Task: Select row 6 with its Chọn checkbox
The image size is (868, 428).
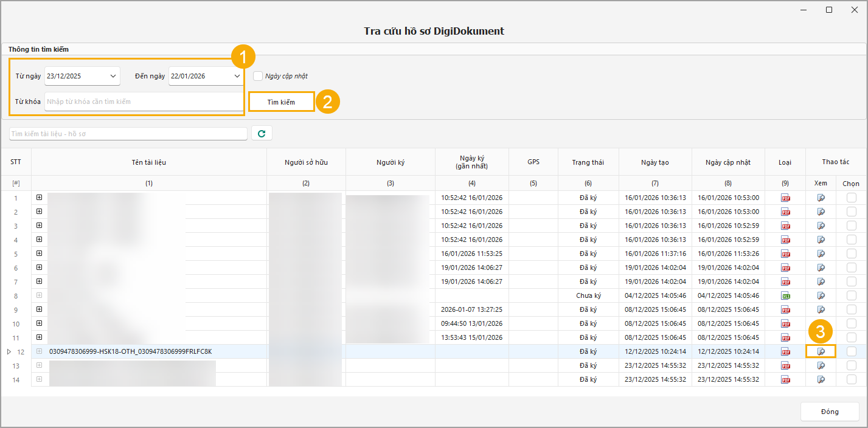Action: click(852, 267)
